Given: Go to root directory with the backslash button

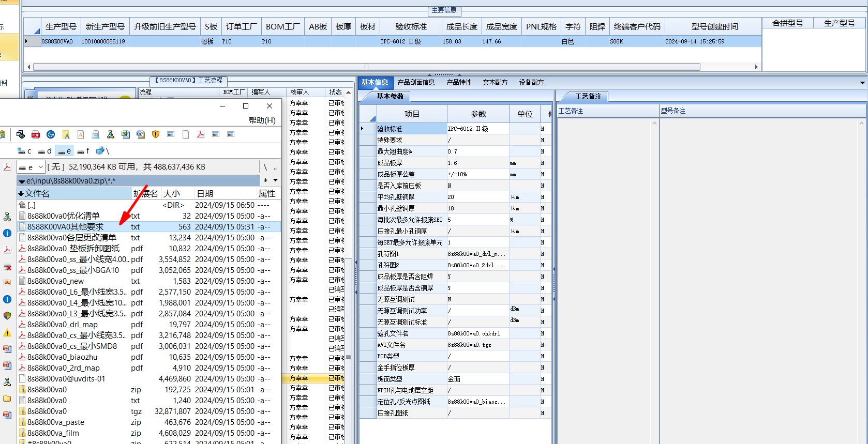Looking at the screenshot, I should 265,167.
